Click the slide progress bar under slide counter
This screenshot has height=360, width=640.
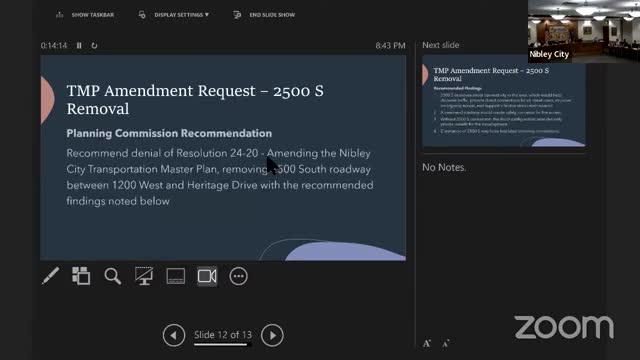coord(223,344)
